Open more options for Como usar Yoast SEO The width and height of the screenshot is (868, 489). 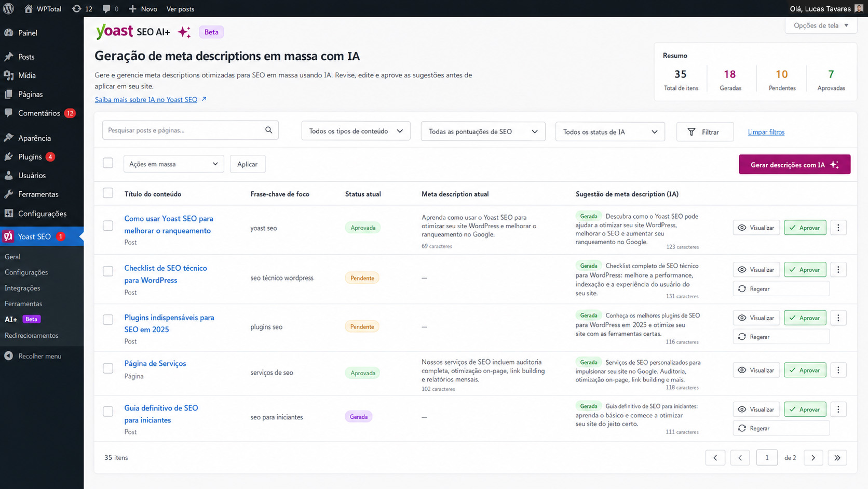838,228
